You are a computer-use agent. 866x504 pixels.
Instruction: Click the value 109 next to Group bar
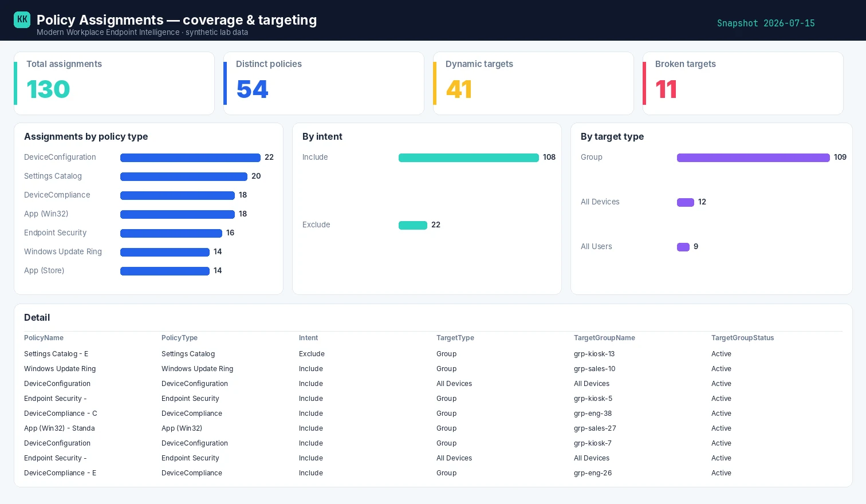pyautogui.click(x=840, y=157)
